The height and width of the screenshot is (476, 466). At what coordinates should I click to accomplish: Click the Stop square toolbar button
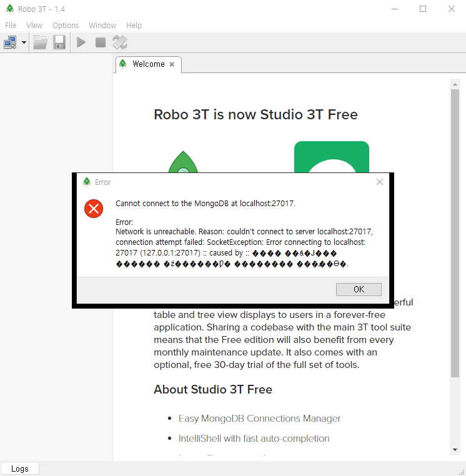tap(101, 42)
